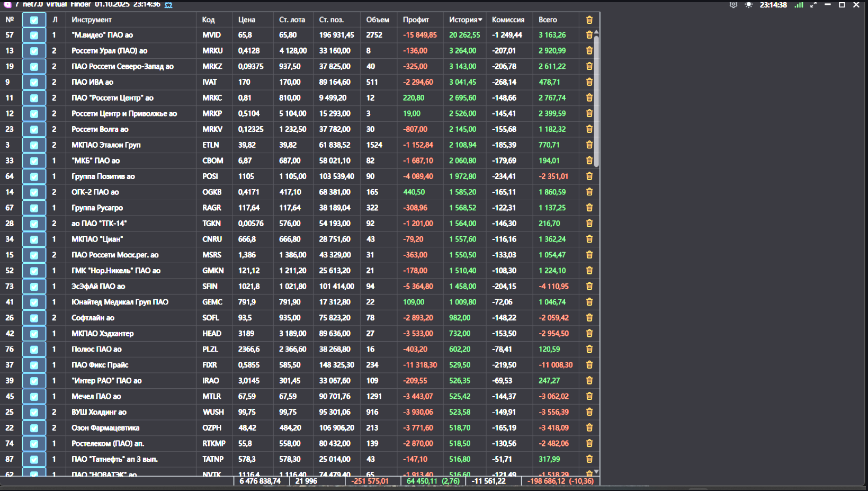Delete the MRKU row using the trash icon
This screenshot has width=868, height=491.
pyautogui.click(x=589, y=50)
